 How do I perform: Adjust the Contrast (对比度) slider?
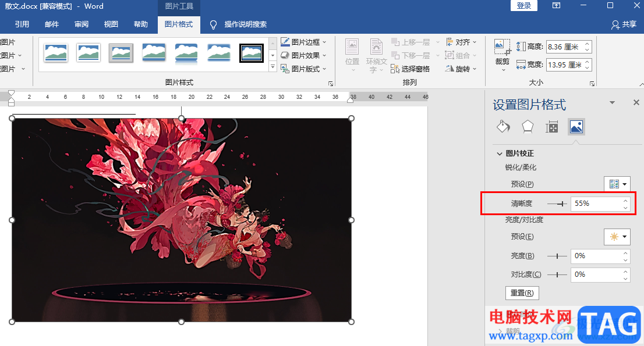click(557, 274)
